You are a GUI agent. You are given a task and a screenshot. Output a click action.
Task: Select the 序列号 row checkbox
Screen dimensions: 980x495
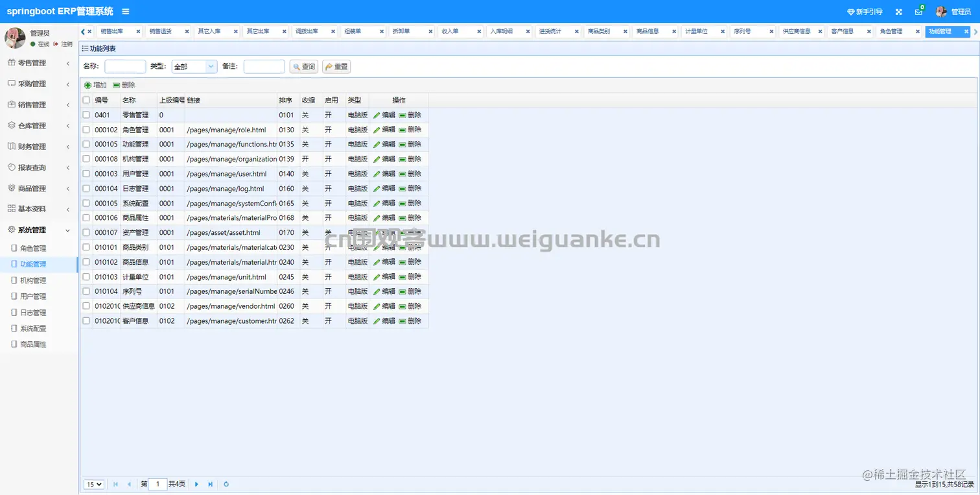[86, 291]
